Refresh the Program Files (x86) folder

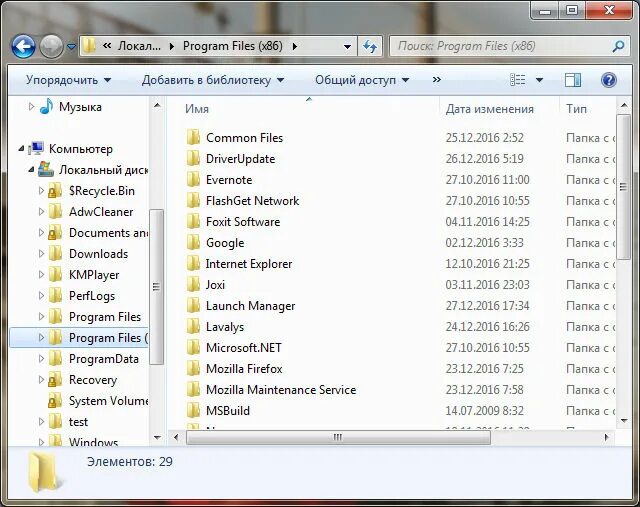point(370,46)
